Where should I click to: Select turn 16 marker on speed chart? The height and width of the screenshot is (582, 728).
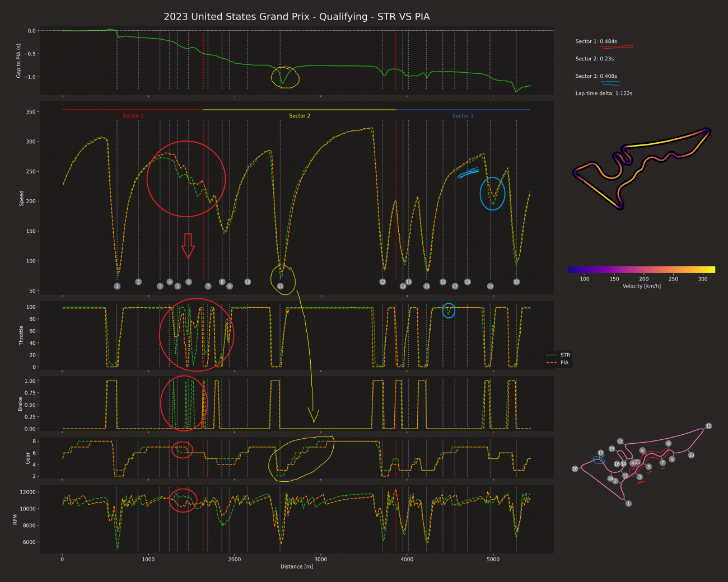[443, 282]
